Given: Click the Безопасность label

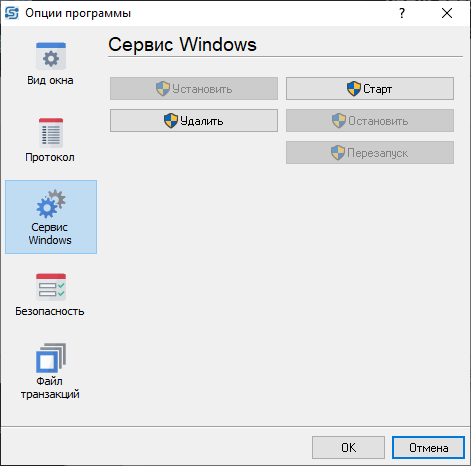Looking at the screenshot, I should coord(50,311).
